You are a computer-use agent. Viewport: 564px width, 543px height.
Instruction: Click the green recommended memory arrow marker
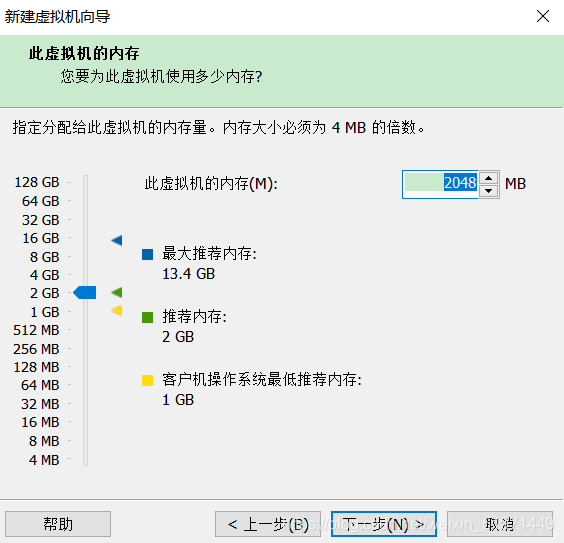pyautogui.click(x=117, y=292)
